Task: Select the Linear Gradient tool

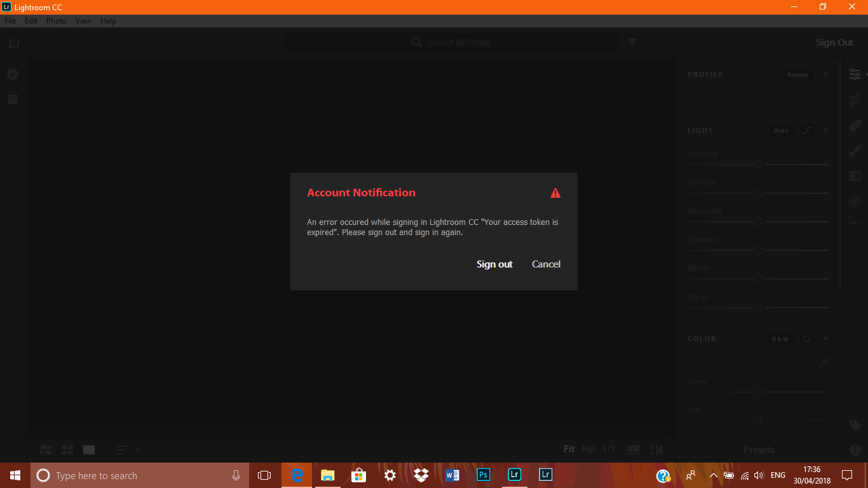Action: [855, 176]
